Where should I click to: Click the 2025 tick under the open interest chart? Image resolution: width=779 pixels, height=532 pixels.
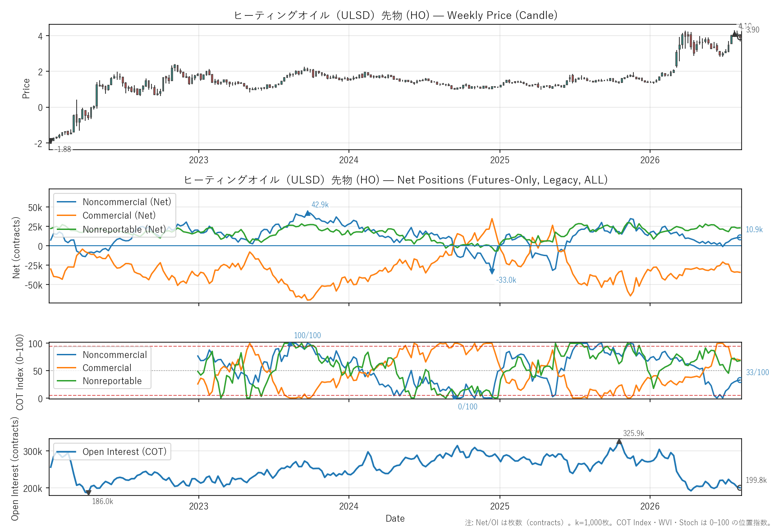[x=499, y=506]
